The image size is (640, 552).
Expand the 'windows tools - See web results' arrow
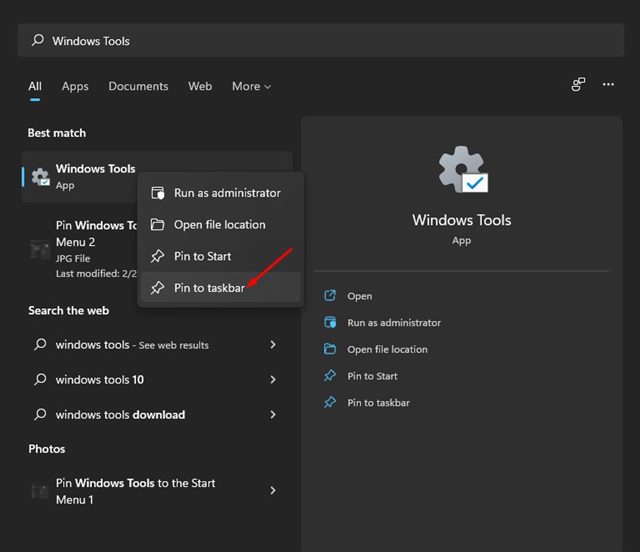click(x=273, y=345)
